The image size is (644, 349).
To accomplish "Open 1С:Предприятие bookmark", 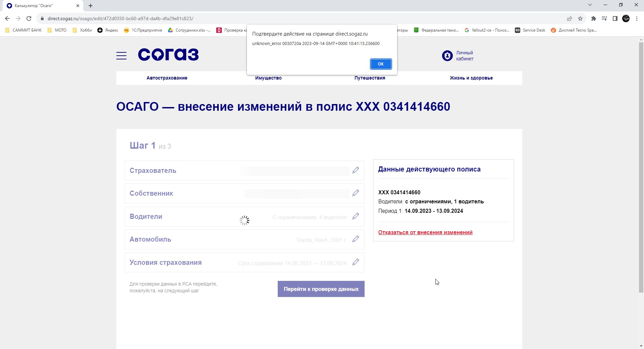I will click(x=143, y=30).
